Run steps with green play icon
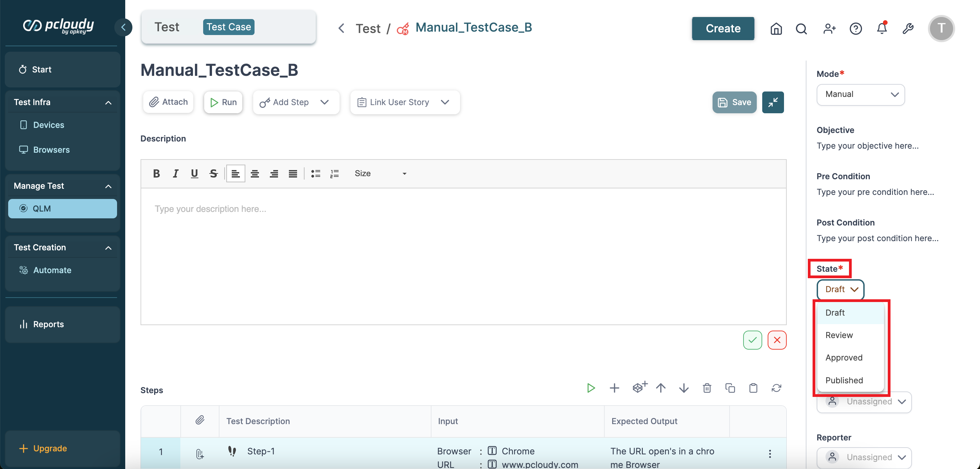This screenshot has width=980, height=469. pyautogui.click(x=590, y=388)
